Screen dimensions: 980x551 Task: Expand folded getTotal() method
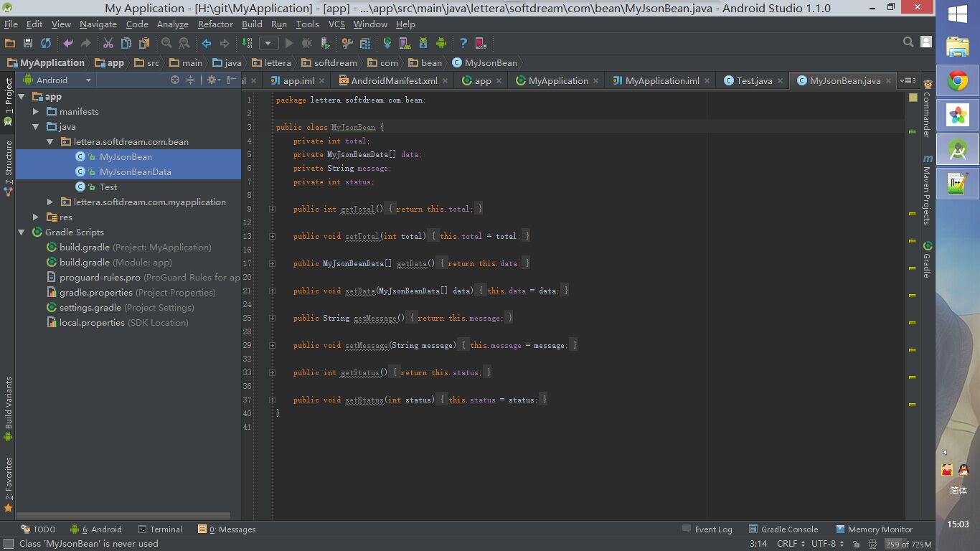[273, 209]
